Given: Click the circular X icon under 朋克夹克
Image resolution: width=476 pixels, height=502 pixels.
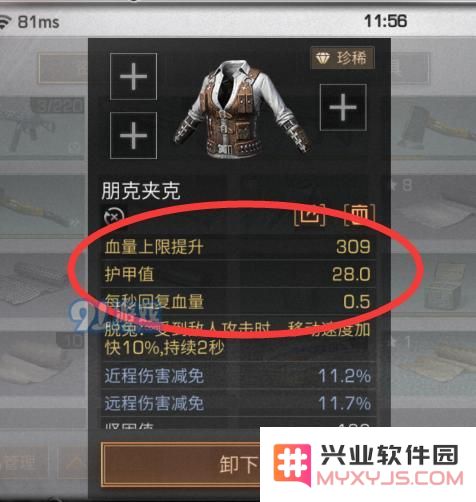Looking at the screenshot, I should 114,217.
